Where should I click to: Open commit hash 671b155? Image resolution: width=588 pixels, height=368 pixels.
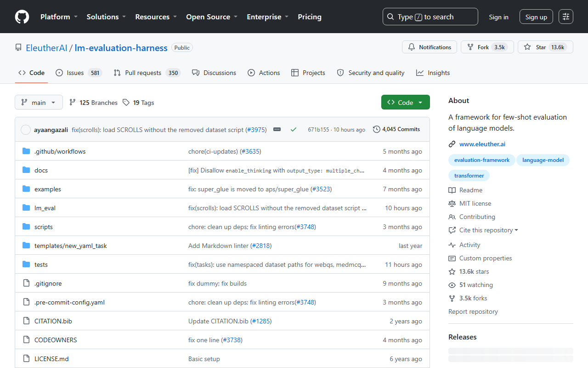pos(318,130)
